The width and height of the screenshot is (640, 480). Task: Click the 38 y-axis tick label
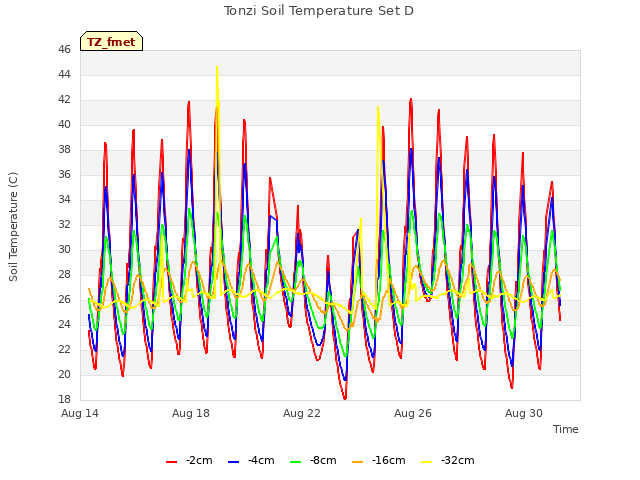(x=64, y=150)
